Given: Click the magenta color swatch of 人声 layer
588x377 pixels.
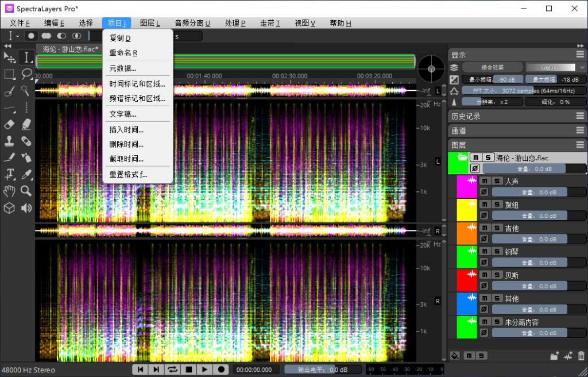Looking at the screenshot, I should coord(467,187).
